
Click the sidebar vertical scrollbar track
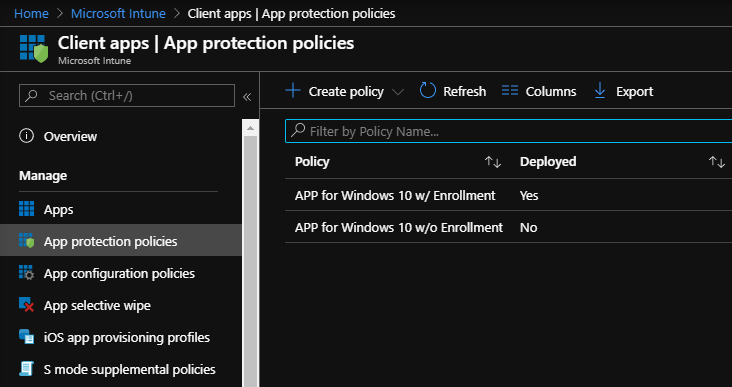(x=250, y=261)
